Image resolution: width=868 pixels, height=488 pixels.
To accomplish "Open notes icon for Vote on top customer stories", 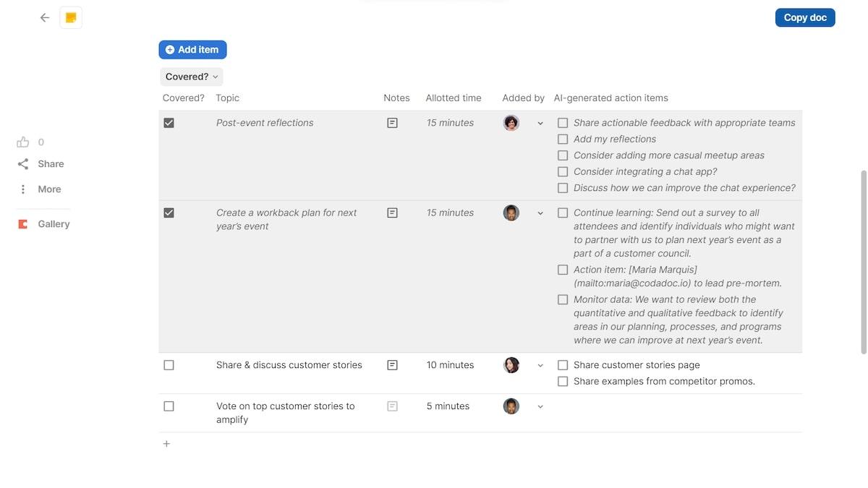I will [x=392, y=406].
